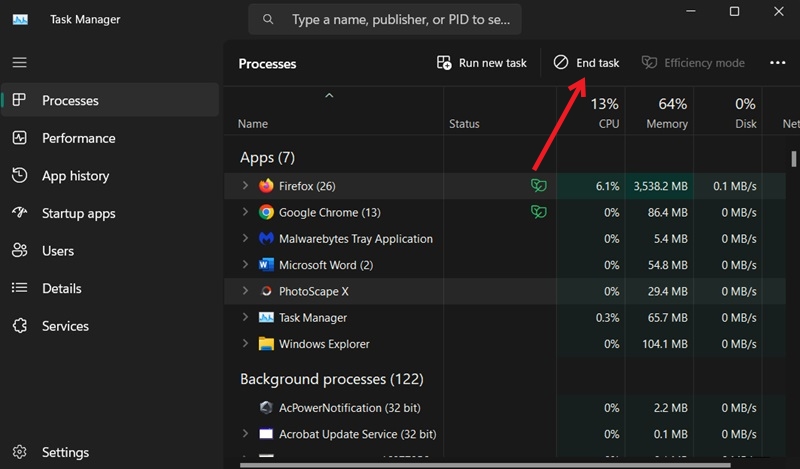The height and width of the screenshot is (469, 800).
Task: Go to the Startup apps page
Action: [110, 213]
